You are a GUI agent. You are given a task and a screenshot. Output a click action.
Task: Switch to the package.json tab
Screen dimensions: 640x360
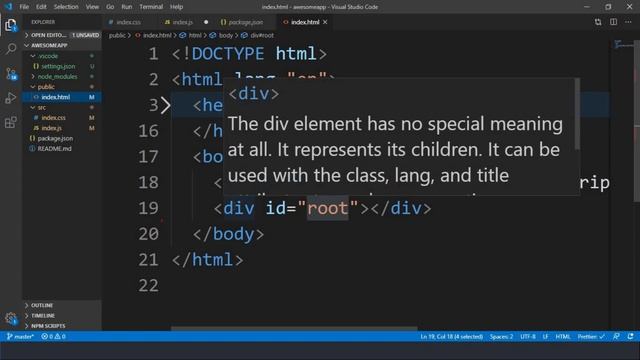pyautogui.click(x=245, y=22)
